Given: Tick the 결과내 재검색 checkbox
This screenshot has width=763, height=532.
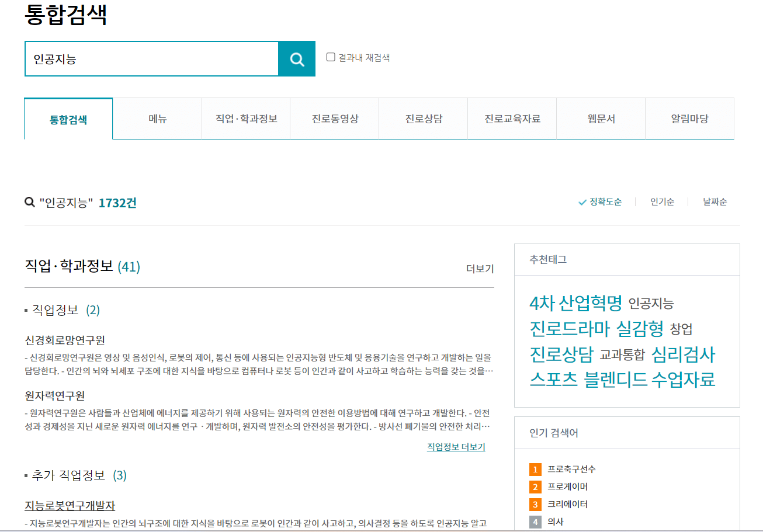Looking at the screenshot, I should [331, 57].
